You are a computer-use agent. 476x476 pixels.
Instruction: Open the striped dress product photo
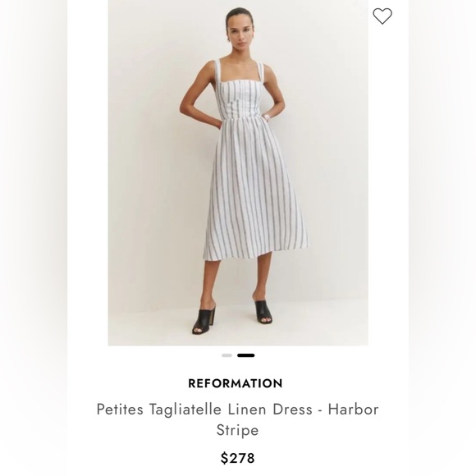click(238, 172)
